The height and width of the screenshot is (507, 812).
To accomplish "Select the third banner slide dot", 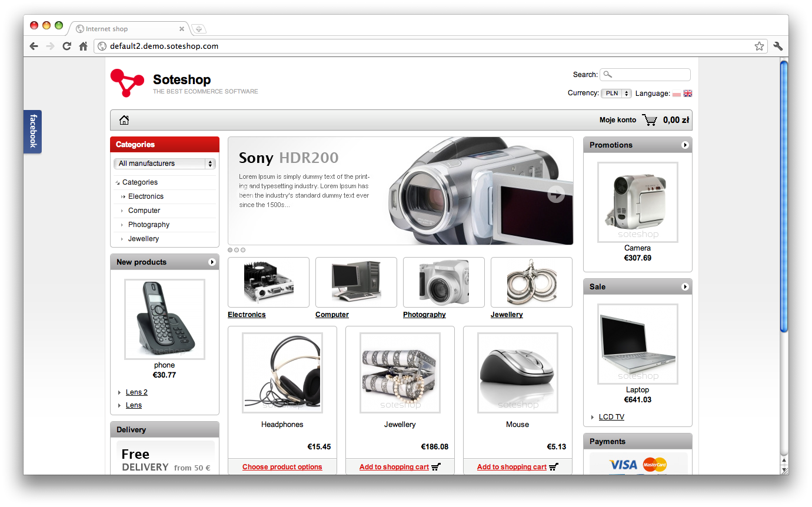I will click(243, 250).
